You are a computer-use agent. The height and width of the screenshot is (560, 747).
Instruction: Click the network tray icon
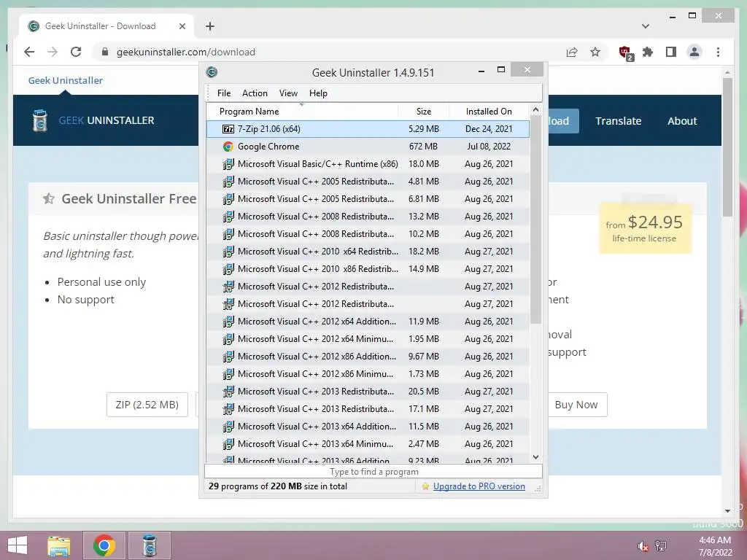[661, 546]
